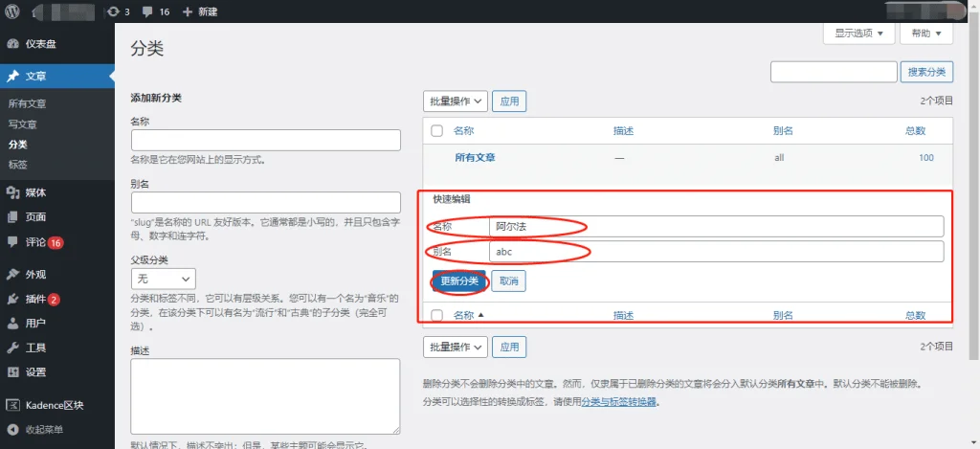980x449 pixels.
Task: Click the top '2个项目' count text
Action: click(936, 101)
